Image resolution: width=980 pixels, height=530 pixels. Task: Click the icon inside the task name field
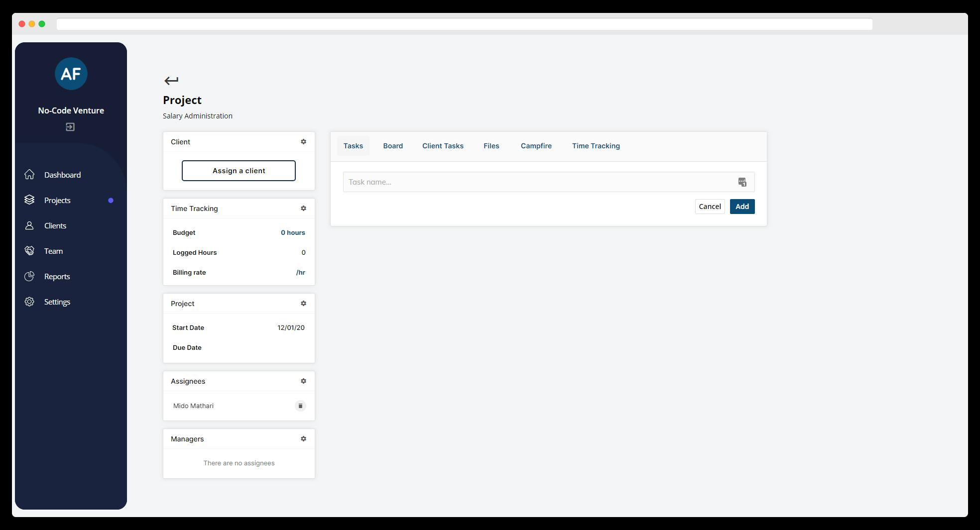pyautogui.click(x=742, y=182)
